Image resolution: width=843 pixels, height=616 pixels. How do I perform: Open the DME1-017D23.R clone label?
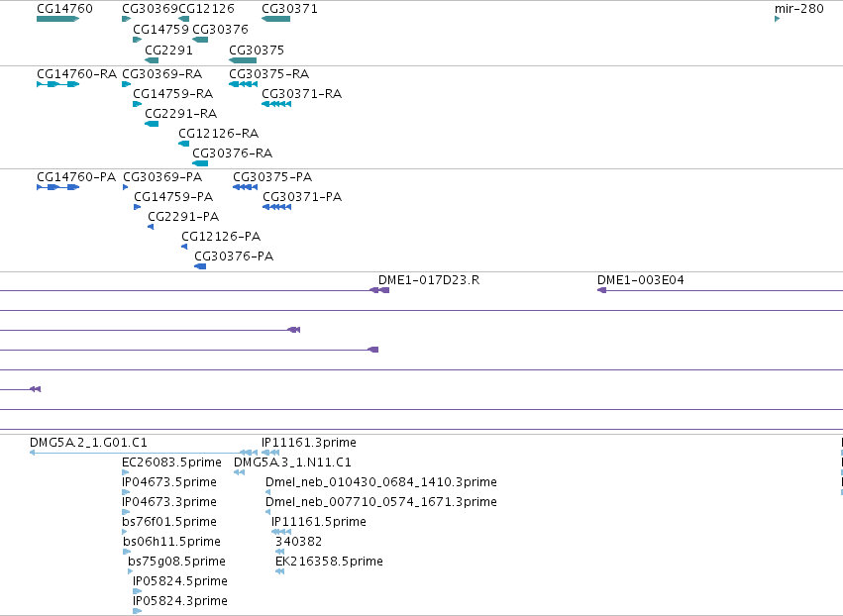(429, 280)
